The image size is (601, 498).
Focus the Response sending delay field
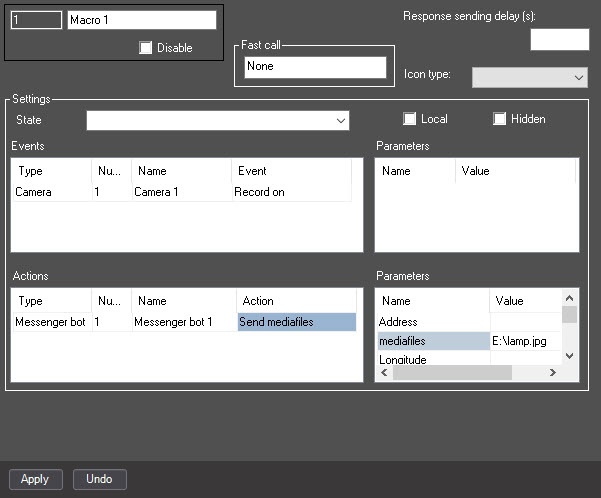coord(560,39)
